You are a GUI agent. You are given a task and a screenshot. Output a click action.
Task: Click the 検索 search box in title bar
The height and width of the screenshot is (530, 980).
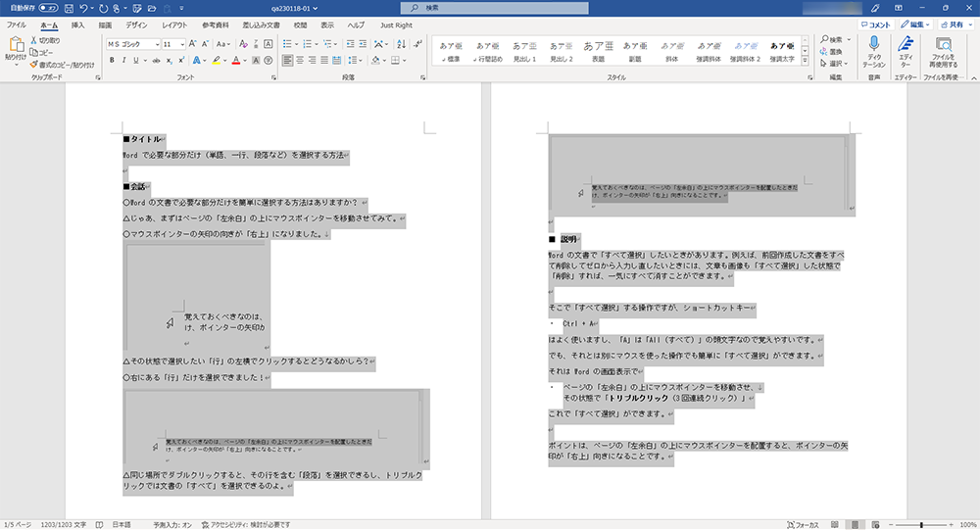tap(494, 8)
